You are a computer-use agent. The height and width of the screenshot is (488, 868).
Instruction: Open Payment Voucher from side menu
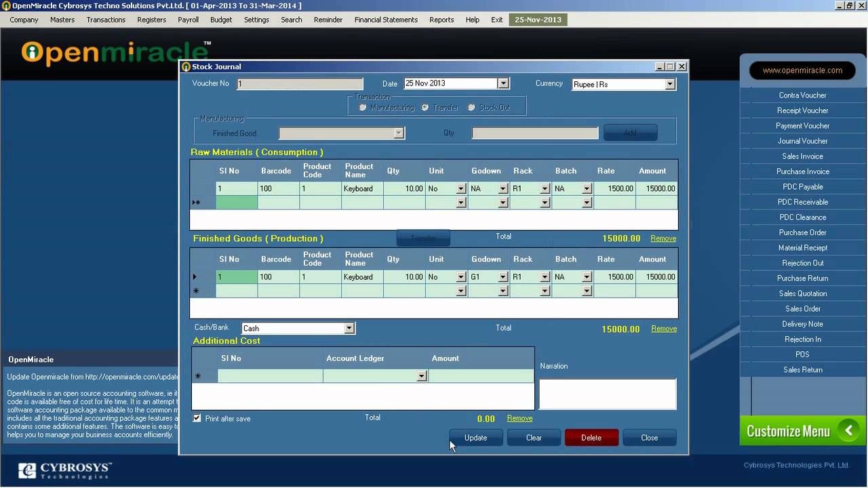802,126
